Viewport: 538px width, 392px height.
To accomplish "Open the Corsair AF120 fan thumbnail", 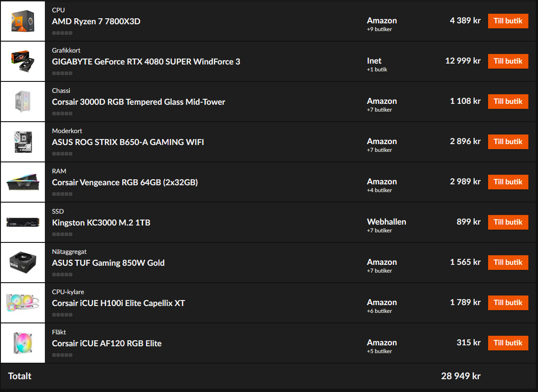I will pos(22,343).
